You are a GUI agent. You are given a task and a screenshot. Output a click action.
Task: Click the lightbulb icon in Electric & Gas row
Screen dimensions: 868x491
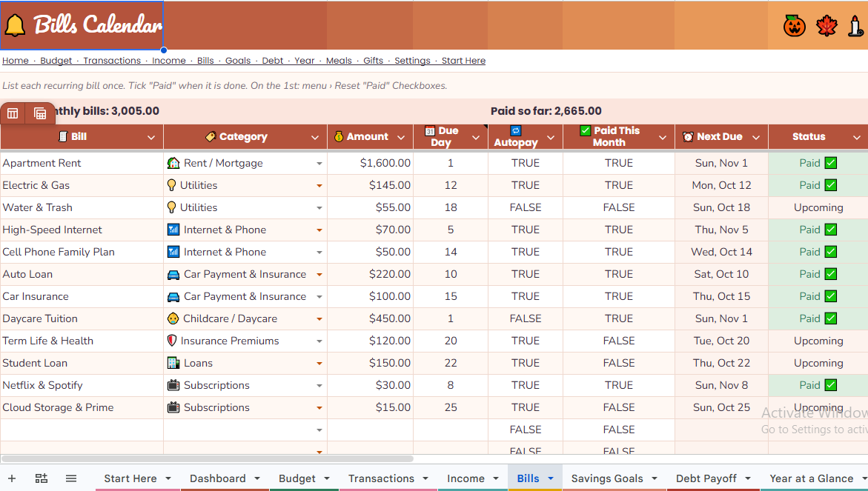(x=172, y=185)
